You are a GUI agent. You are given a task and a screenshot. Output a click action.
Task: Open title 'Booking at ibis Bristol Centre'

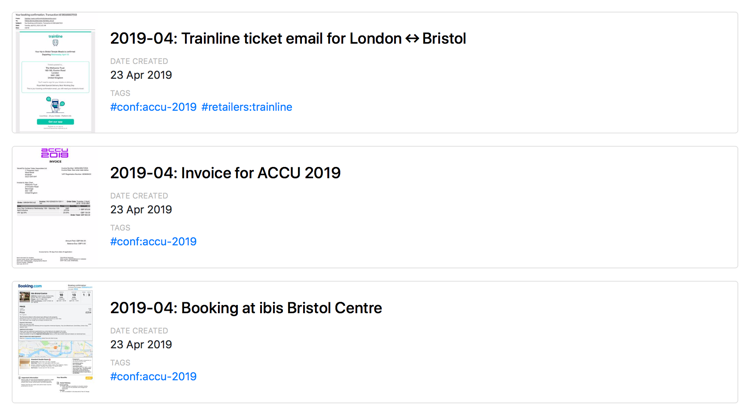pyautogui.click(x=246, y=308)
